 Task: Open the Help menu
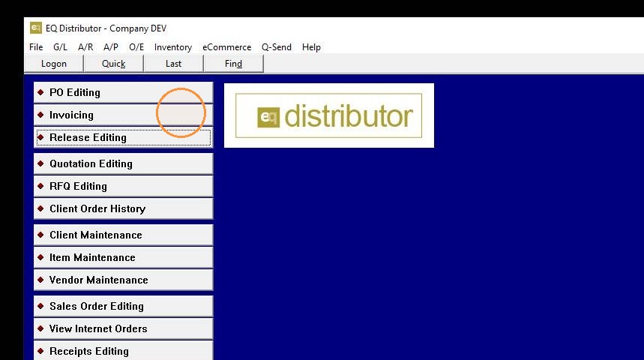[311, 47]
